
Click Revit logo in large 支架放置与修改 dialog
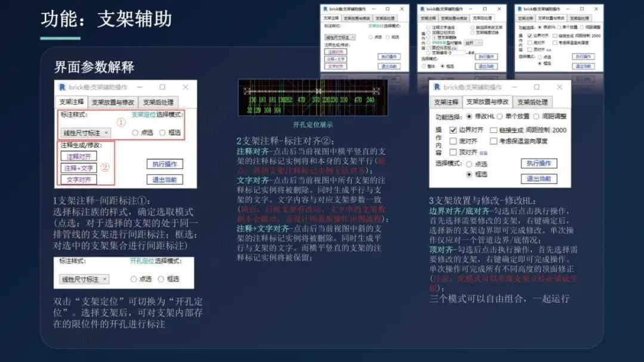437,87
